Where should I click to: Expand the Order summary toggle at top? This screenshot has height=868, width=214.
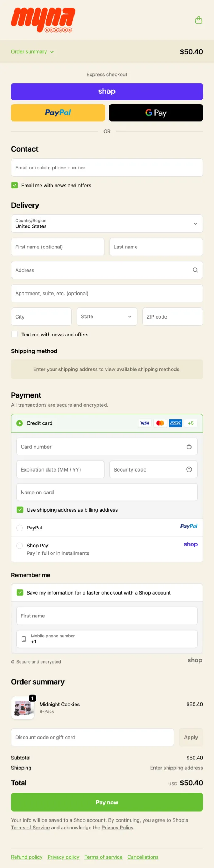pyautogui.click(x=32, y=52)
